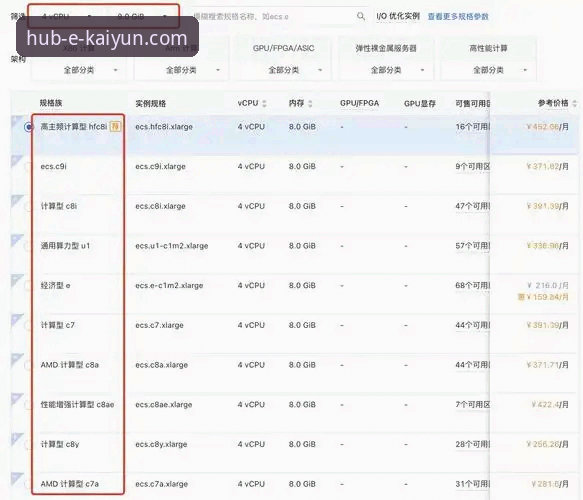Sort by 参考价格 column arrows
This screenshot has width=583, height=500.
pos(574,103)
